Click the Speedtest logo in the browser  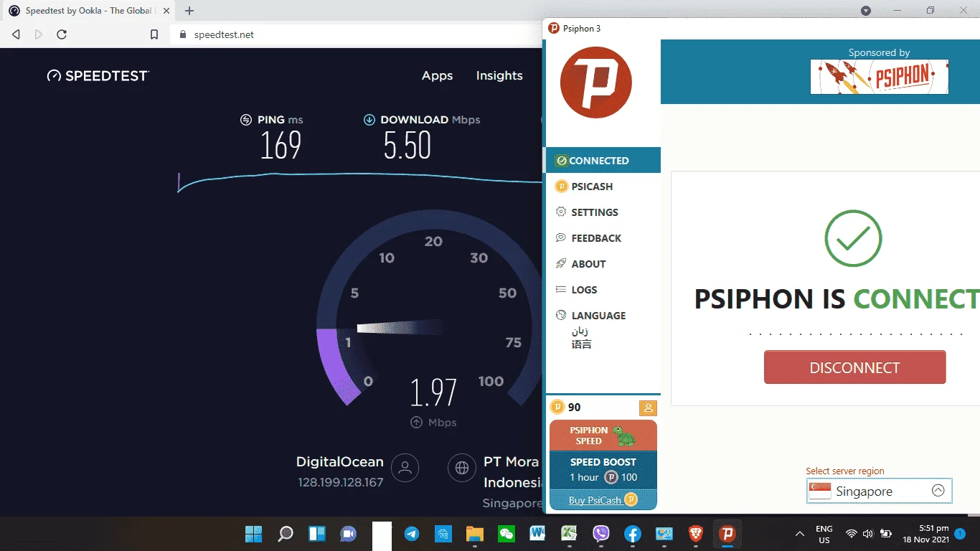(x=98, y=75)
